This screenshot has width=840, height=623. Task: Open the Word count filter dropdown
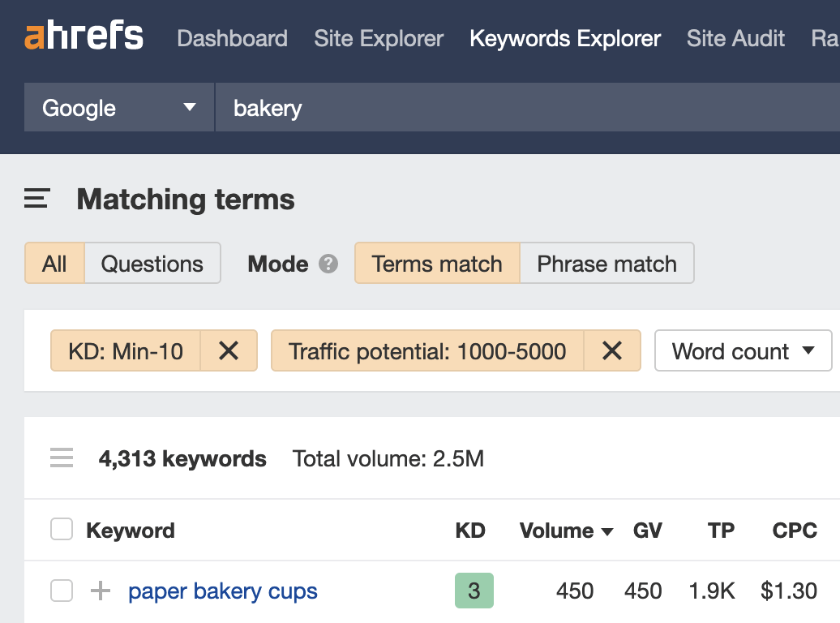click(x=742, y=350)
